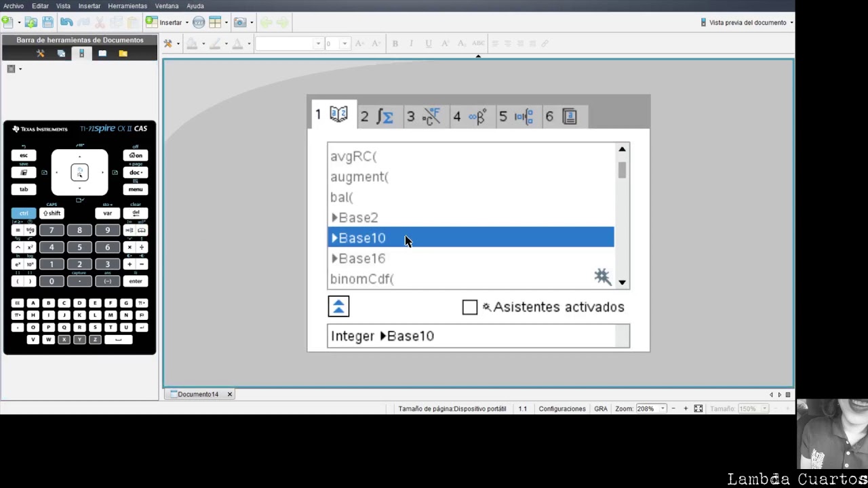The height and width of the screenshot is (488, 868).
Task: Click the Insertar page icon
Action: 152,22
